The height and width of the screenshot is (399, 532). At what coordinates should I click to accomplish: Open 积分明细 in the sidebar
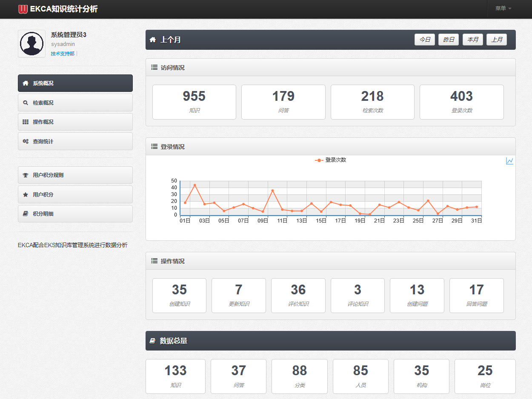click(75, 214)
